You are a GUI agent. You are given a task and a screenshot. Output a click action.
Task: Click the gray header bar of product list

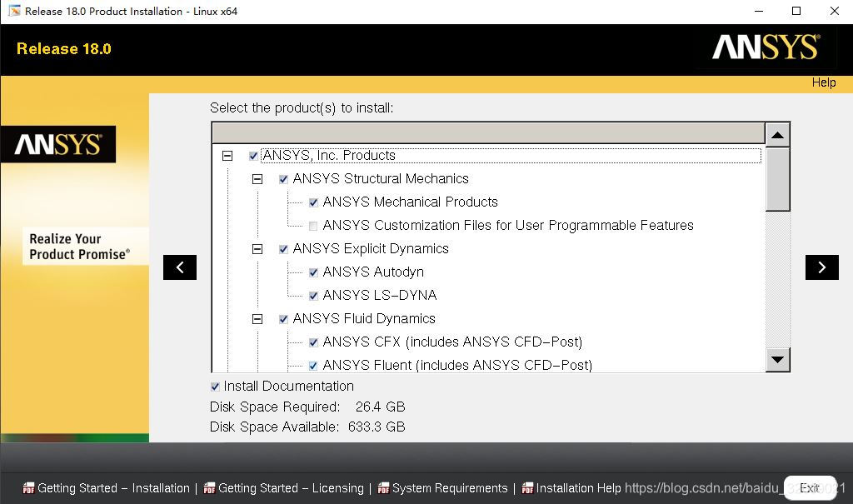[488, 133]
